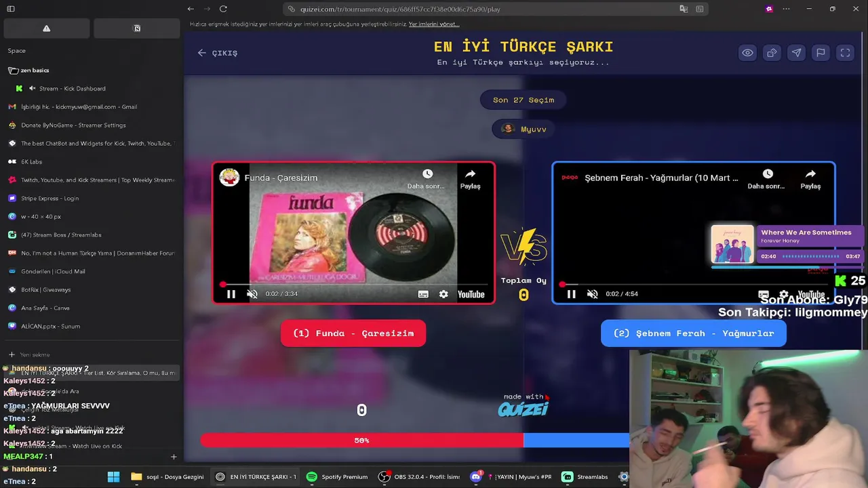Click 'Daha sonra' watch later on Funda video
The width and height of the screenshot is (868, 488).
[427, 180]
